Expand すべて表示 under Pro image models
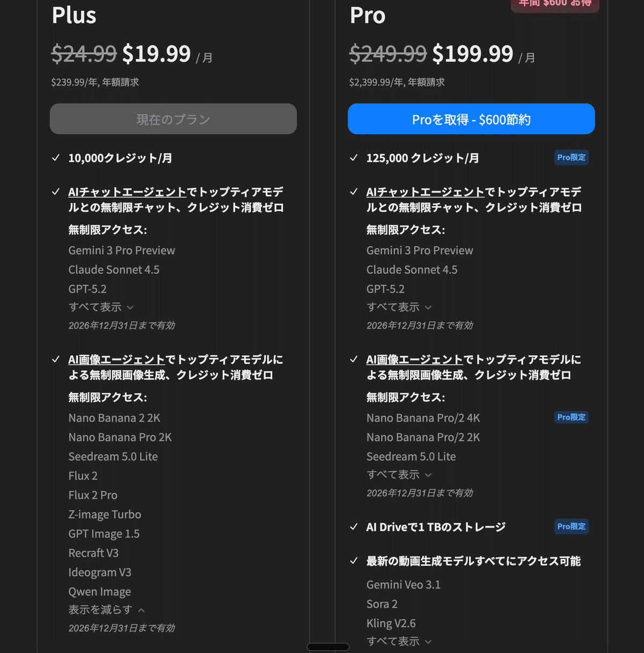 point(399,475)
